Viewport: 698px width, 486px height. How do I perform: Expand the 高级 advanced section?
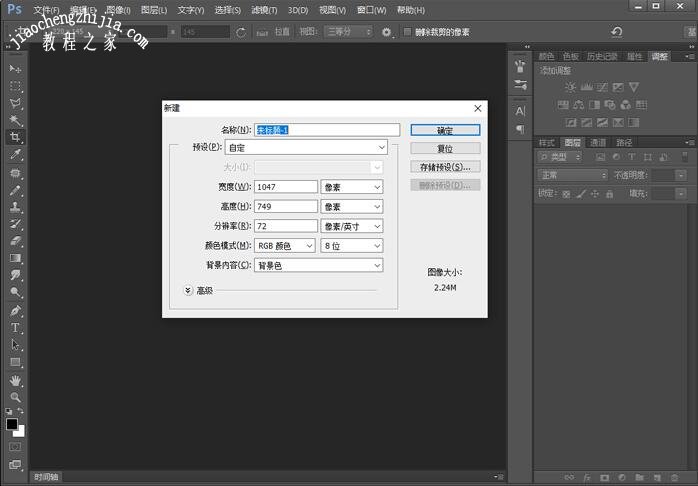click(x=188, y=290)
